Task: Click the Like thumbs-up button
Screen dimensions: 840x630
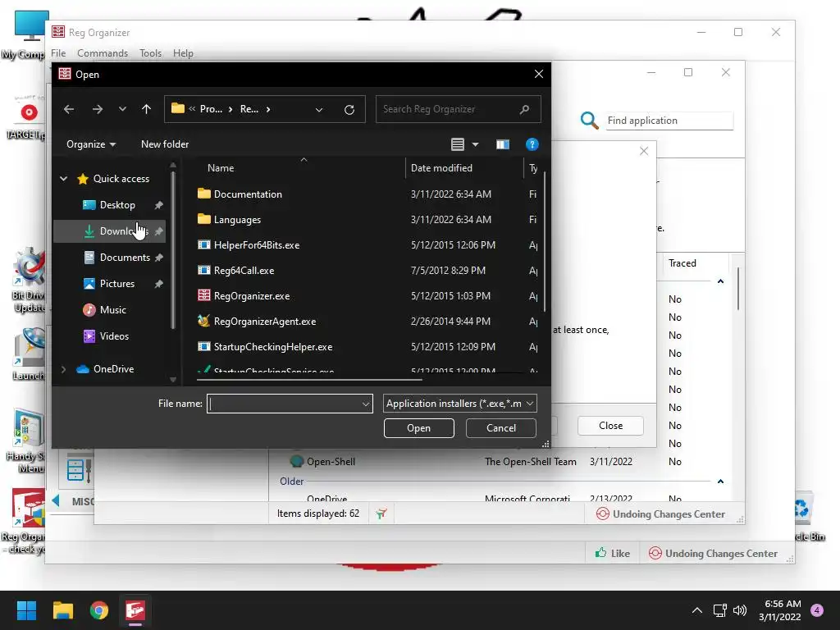Action: [x=612, y=554]
